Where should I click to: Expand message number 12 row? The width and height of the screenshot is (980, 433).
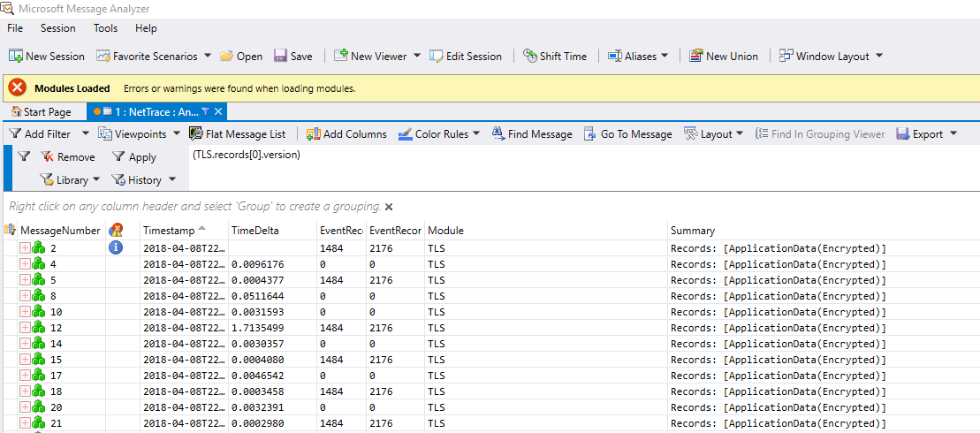click(25, 328)
